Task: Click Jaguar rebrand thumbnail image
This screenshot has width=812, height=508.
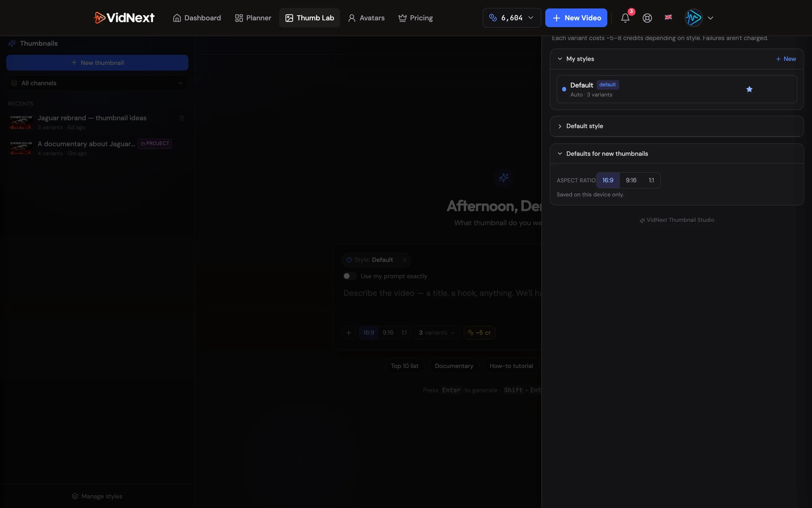Action: [21, 122]
